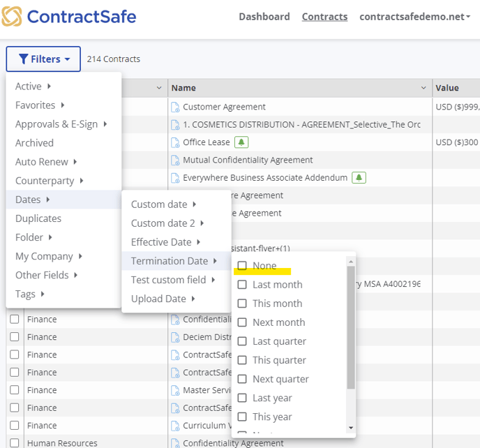Check the This quarter option

click(242, 360)
